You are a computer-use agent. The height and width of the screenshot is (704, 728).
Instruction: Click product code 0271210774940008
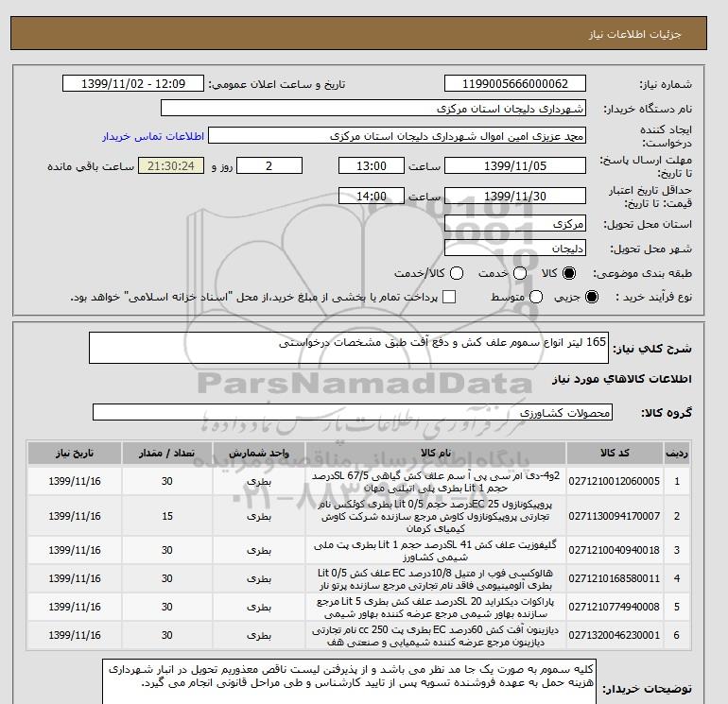pyautogui.click(x=615, y=607)
